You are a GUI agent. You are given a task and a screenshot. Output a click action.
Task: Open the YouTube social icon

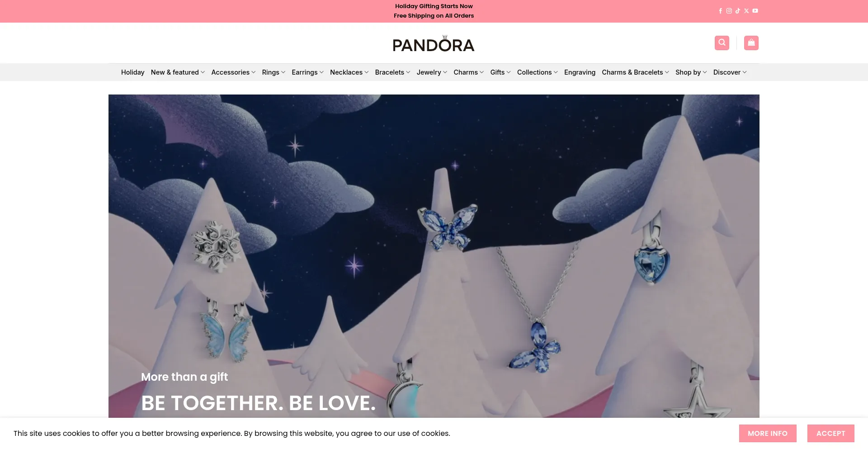755,11
